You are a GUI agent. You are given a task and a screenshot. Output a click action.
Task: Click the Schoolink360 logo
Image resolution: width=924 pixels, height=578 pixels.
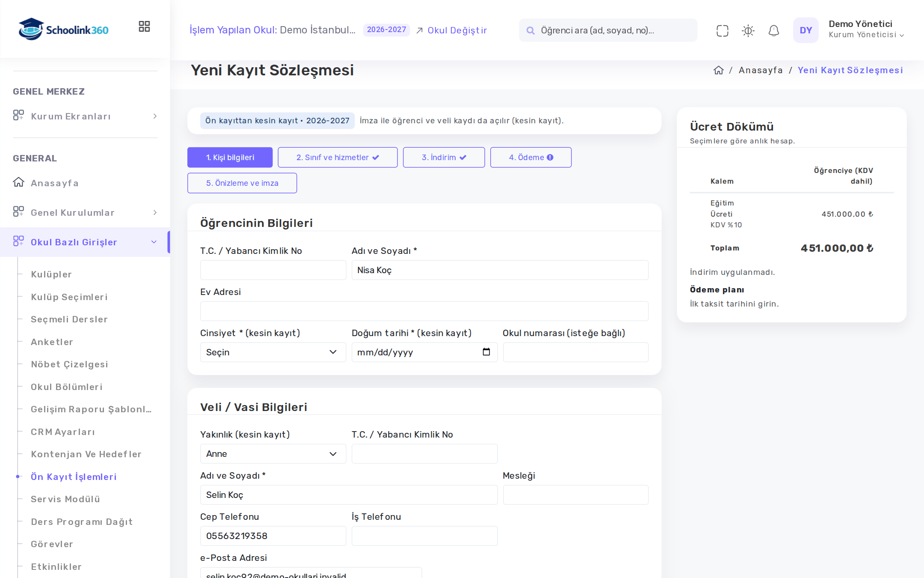coord(63,30)
